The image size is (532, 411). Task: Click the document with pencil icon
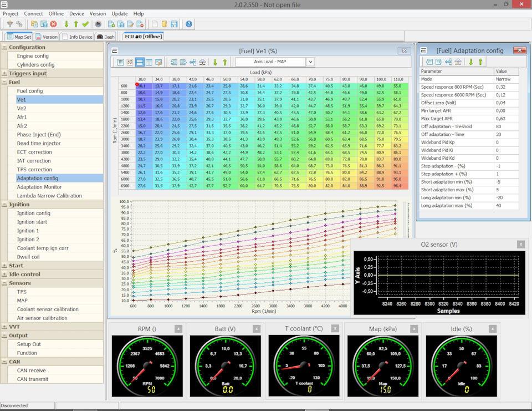coord(130,24)
